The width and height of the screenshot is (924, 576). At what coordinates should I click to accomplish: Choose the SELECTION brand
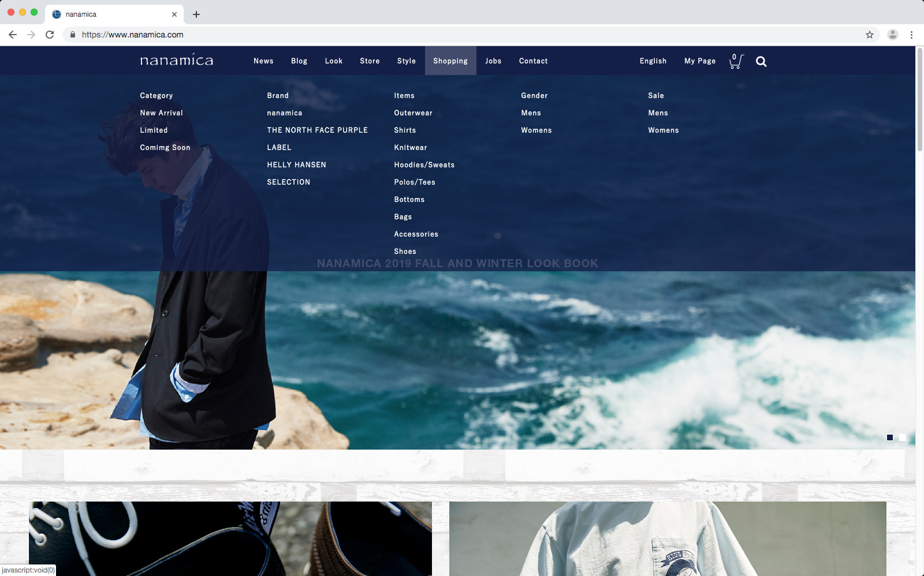point(288,182)
